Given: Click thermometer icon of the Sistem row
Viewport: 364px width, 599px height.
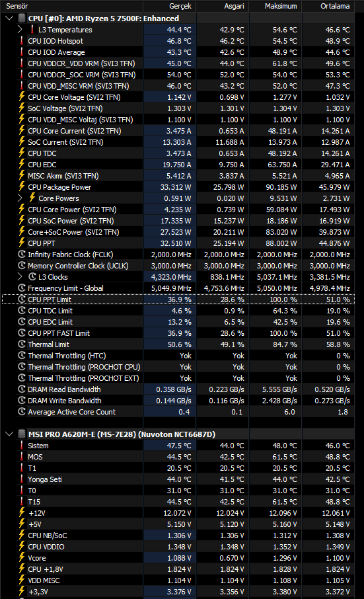Looking at the screenshot, I should (x=22, y=446).
